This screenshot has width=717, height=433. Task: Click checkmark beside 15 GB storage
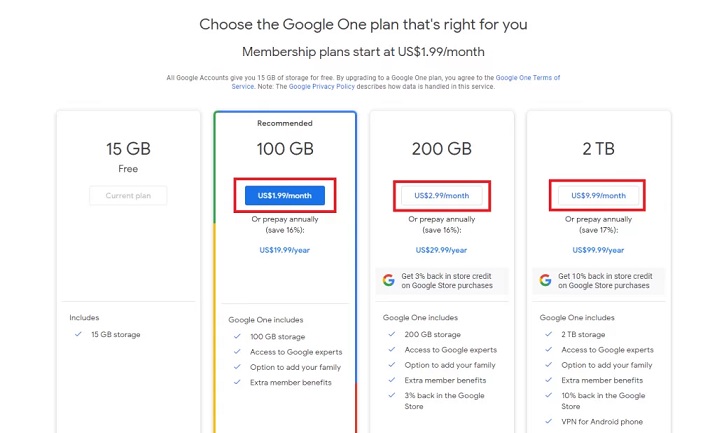[78, 334]
